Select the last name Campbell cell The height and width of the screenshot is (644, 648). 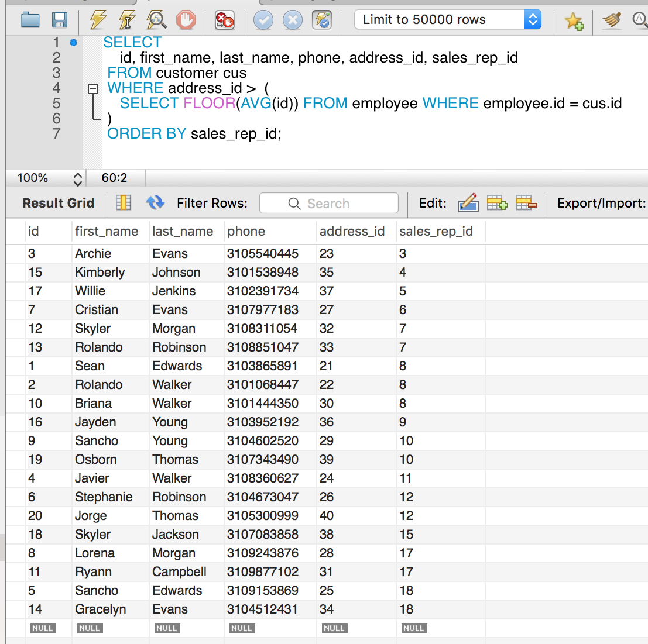click(186, 571)
